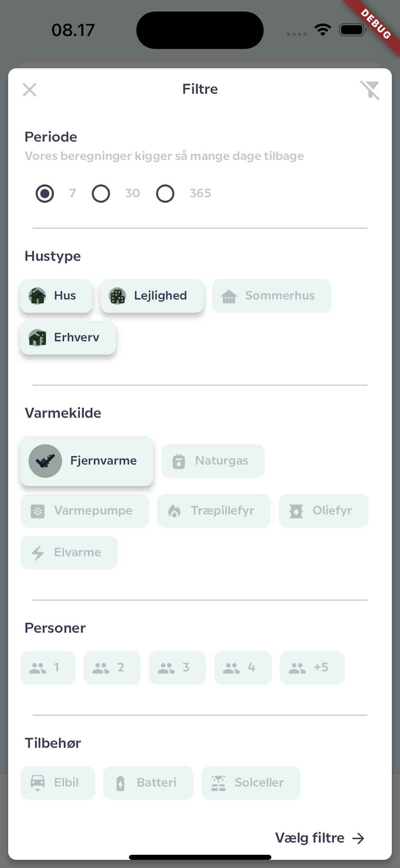The width and height of the screenshot is (400, 868).
Task: Tap the Elbil electric car icon
Action: [38, 783]
